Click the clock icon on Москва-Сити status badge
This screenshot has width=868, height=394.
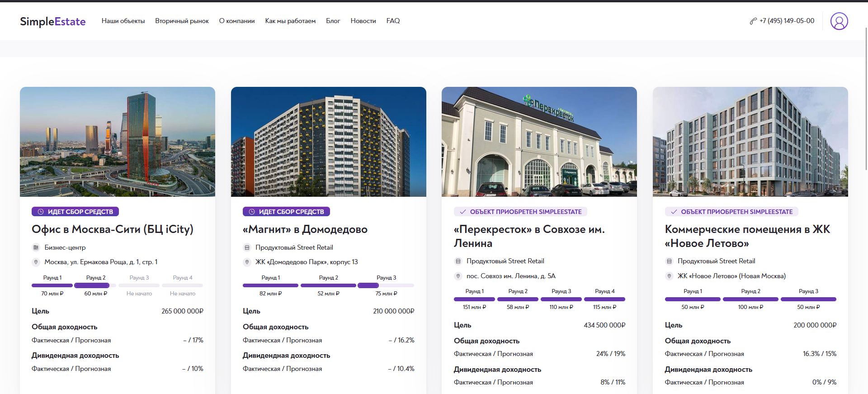click(40, 212)
